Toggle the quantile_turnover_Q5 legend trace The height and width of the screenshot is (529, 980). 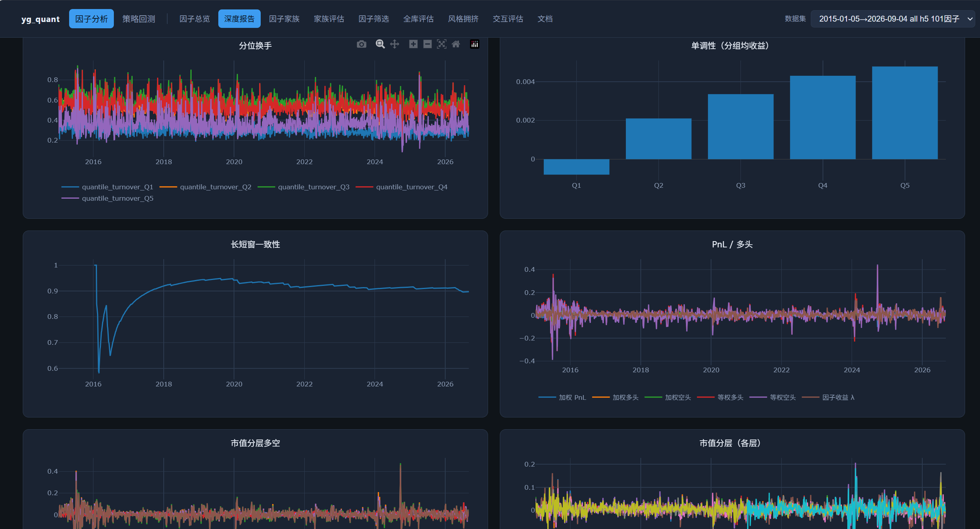click(x=107, y=198)
